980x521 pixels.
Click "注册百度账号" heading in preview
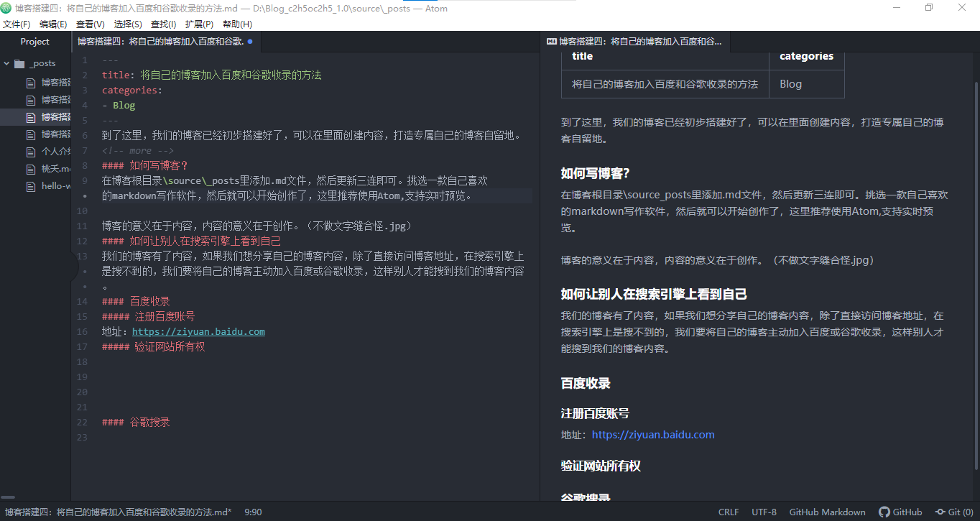pos(595,414)
